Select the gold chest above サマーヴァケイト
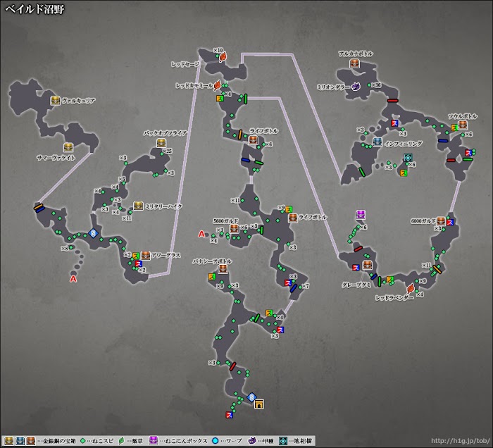493x448 pixels. click(x=68, y=147)
